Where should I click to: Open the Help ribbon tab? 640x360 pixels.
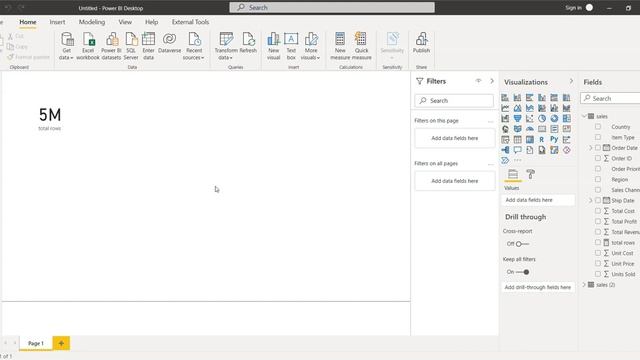[151, 22]
